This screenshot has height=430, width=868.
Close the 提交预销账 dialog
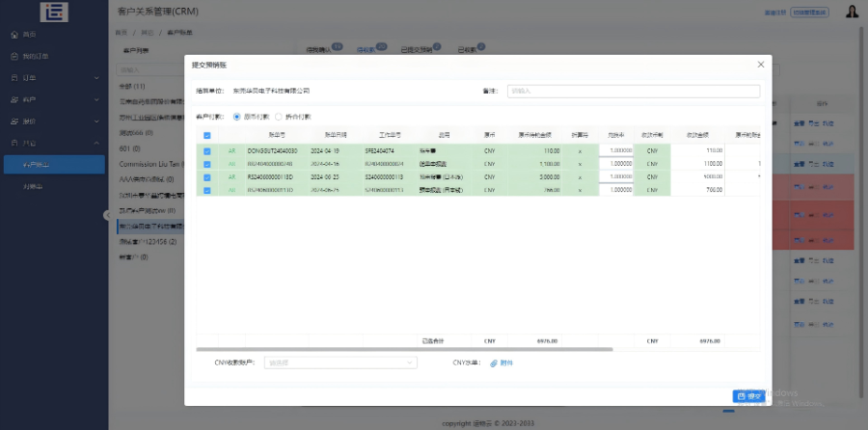point(760,65)
